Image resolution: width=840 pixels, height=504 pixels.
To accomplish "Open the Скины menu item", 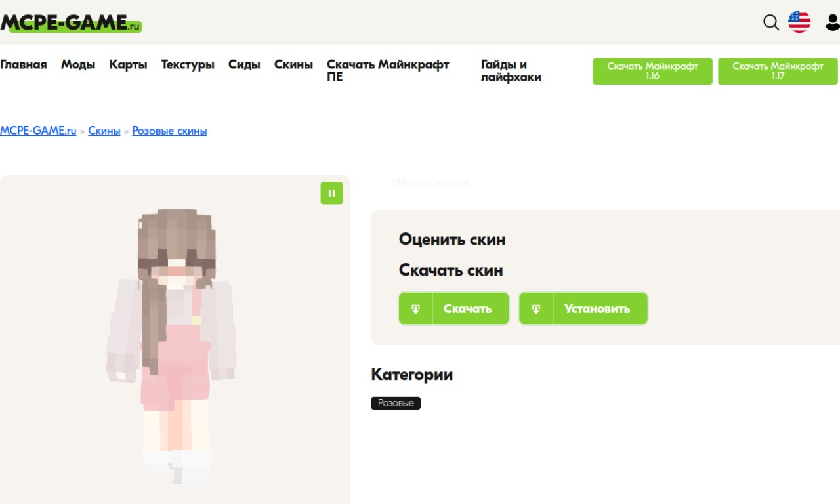I will pos(293,64).
